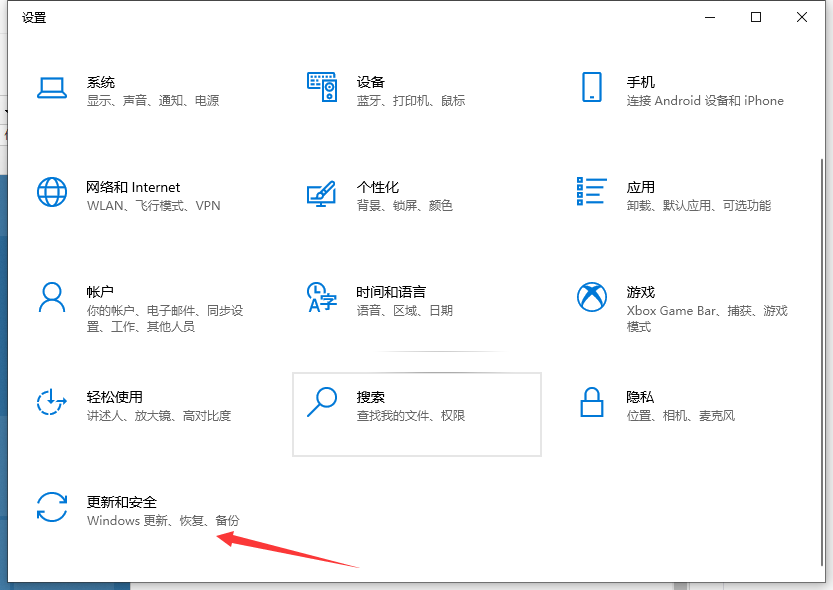Select the 时间和语言 heading
This screenshot has width=833, height=590.
(391, 292)
